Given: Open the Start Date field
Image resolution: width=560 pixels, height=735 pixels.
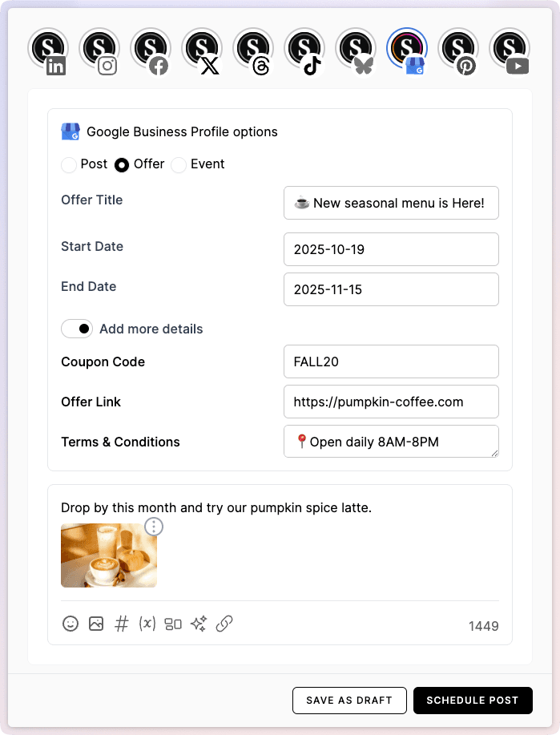Looking at the screenshot, I should [x=391, y=249].
